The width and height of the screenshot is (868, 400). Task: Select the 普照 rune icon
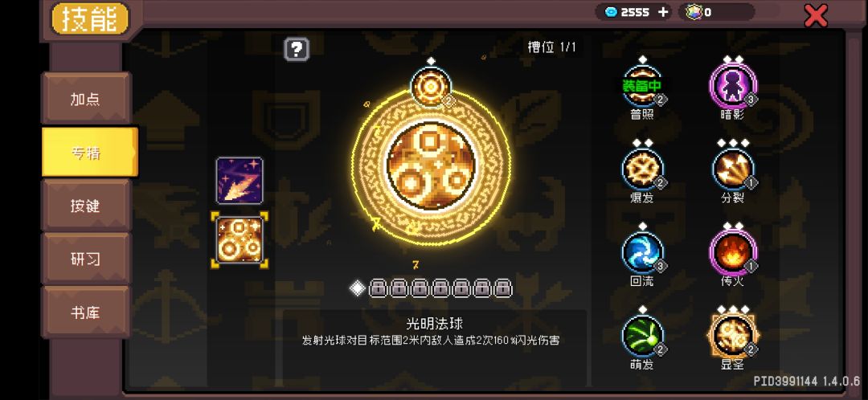tap(643, 86)
